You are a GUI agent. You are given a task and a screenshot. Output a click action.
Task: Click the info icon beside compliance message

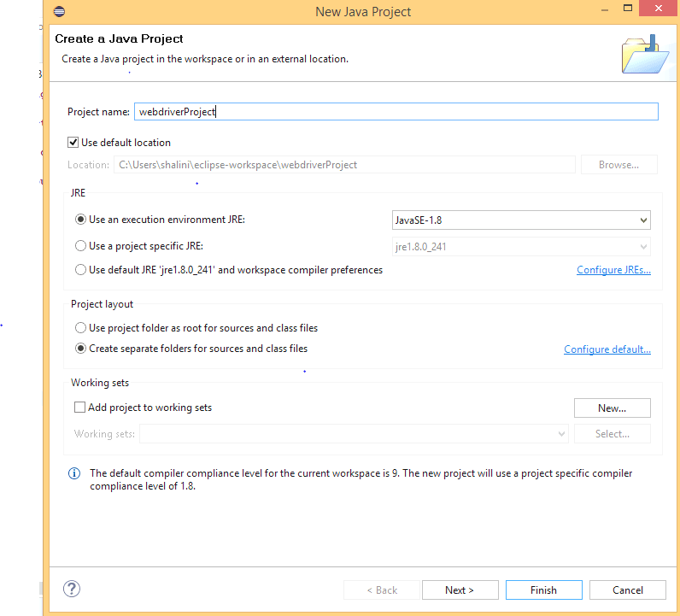pos(74,473)
